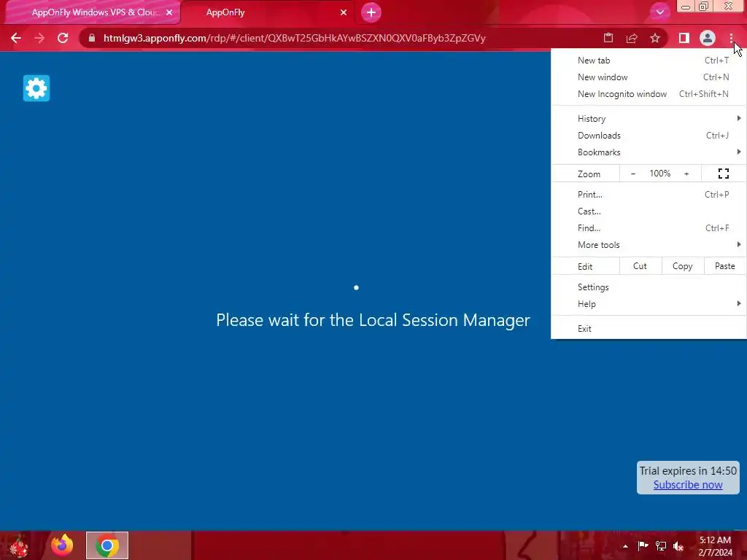The width and height of the screenshot is (747, 560).
Task: Open a New Incognito window
Action: pos(649,94)
